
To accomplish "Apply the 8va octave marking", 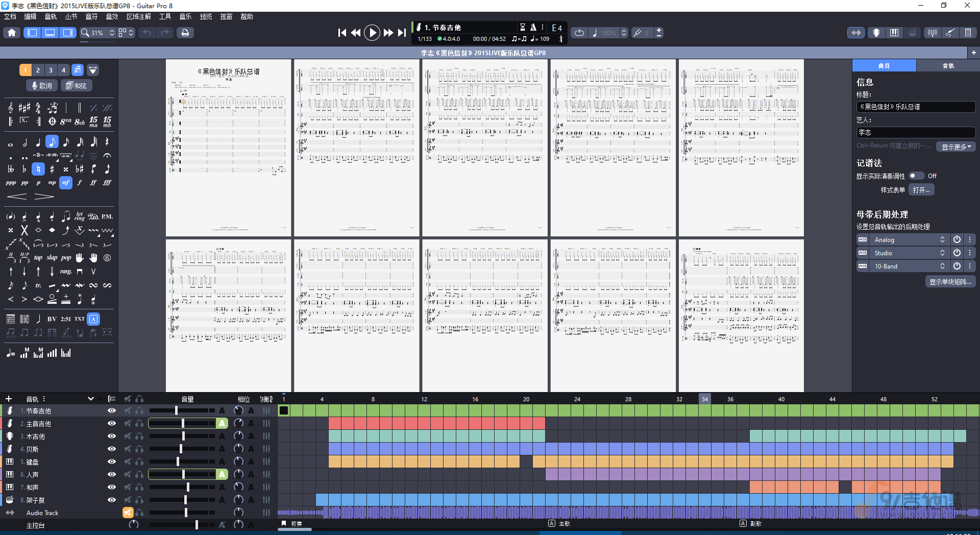I will (66, 121).
